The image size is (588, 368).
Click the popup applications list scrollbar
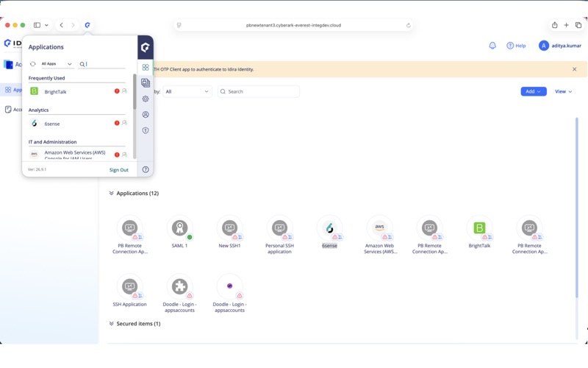[135, 91]
